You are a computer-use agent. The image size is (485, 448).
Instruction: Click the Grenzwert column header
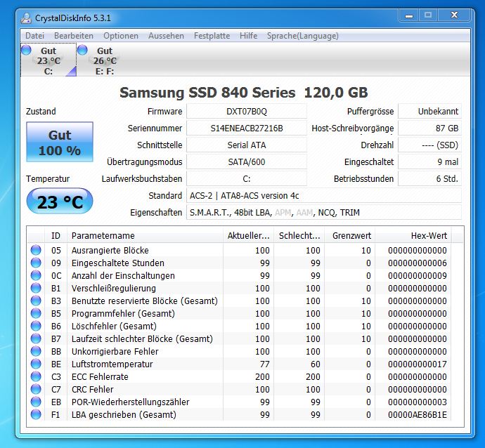coord(349,236)
